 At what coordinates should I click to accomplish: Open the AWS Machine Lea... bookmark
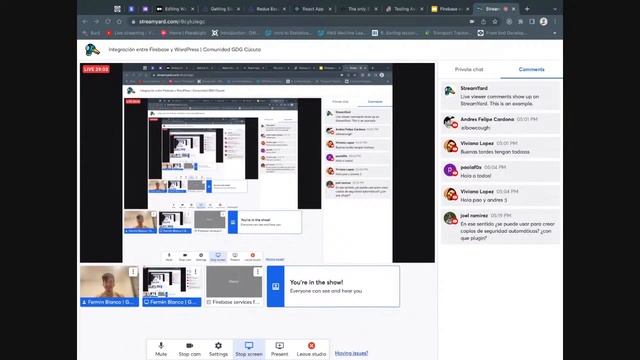pos(341,33)
